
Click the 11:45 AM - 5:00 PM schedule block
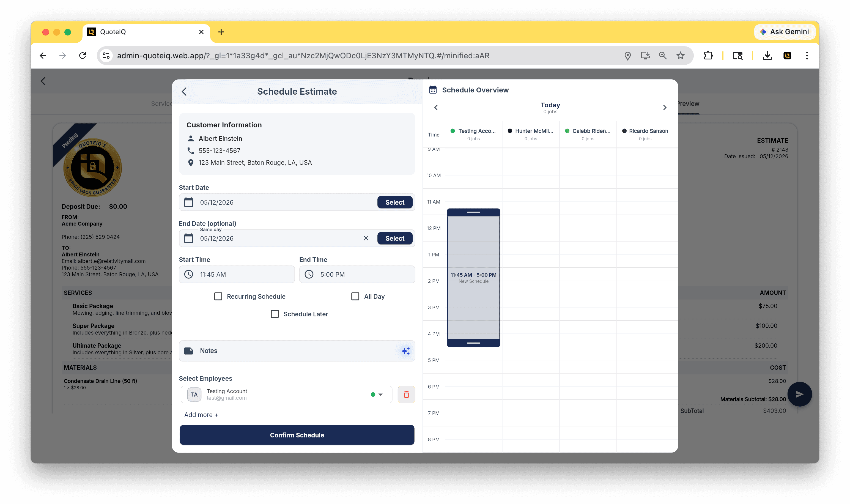(x=473, y=278)
